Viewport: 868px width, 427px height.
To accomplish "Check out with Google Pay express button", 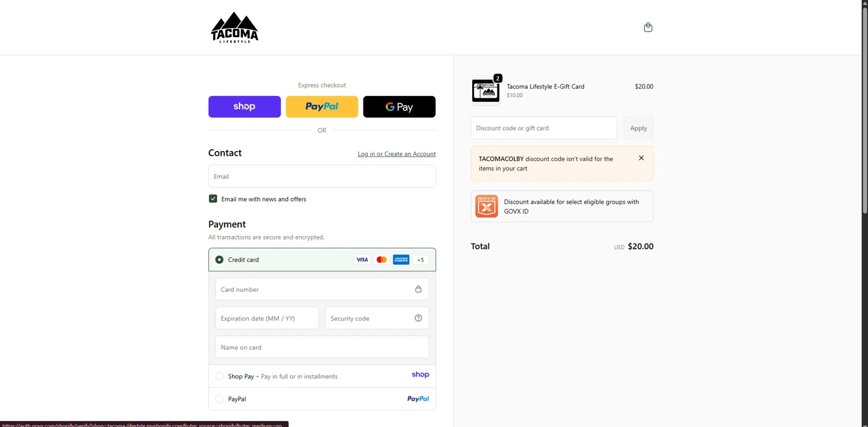I will click(x=399, y=106).
